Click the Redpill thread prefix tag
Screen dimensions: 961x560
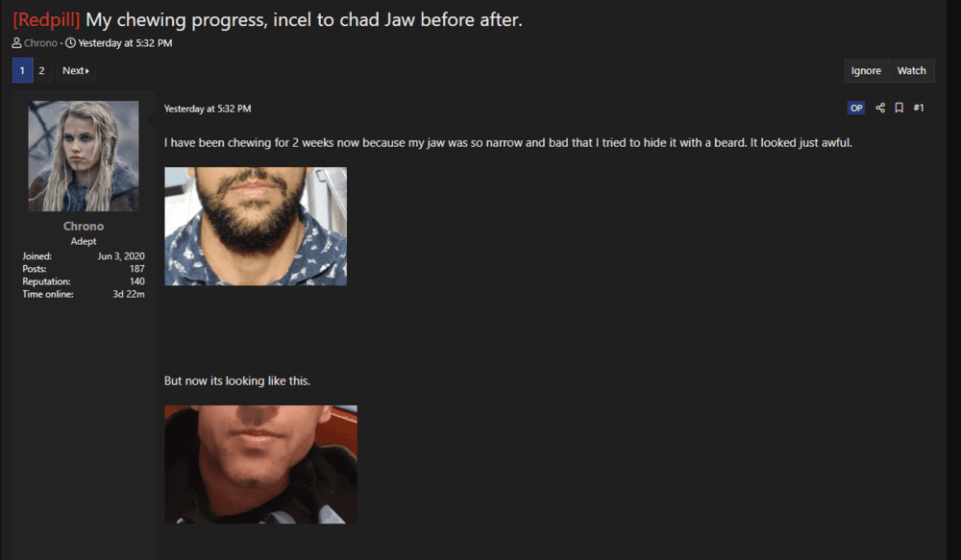click(x=46, y=19)
